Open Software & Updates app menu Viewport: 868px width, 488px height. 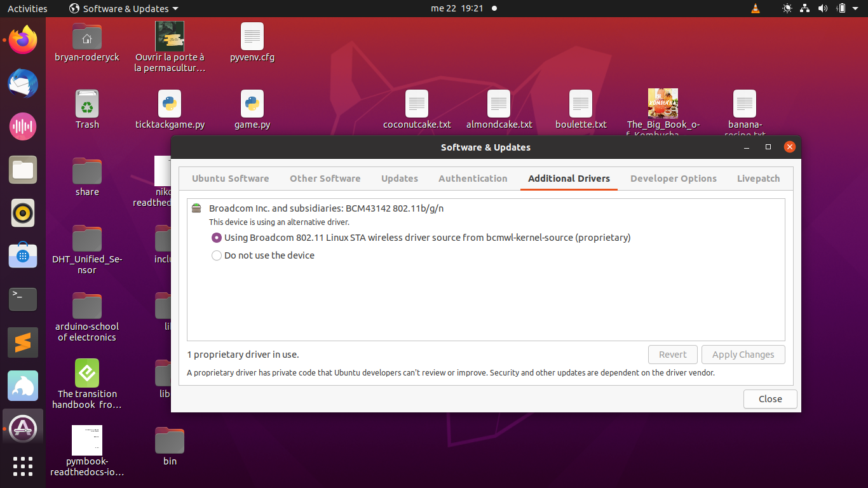point(124,8)
